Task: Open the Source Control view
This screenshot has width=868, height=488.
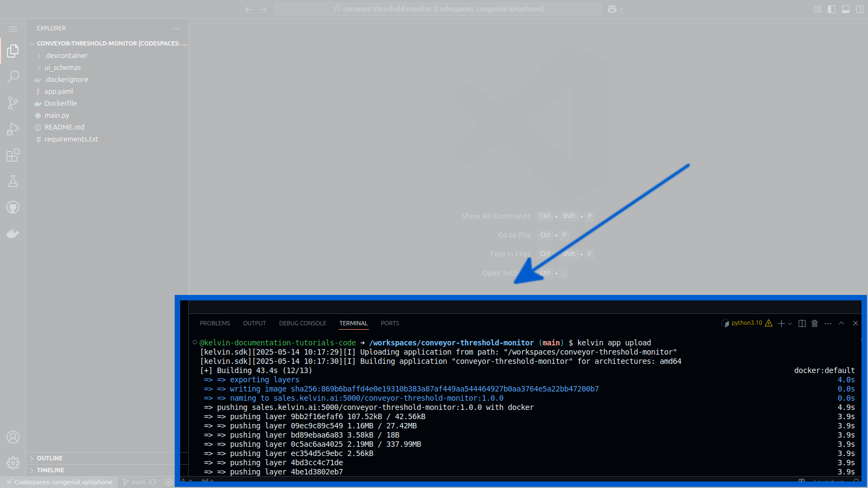Action: [x=13, y=102]
